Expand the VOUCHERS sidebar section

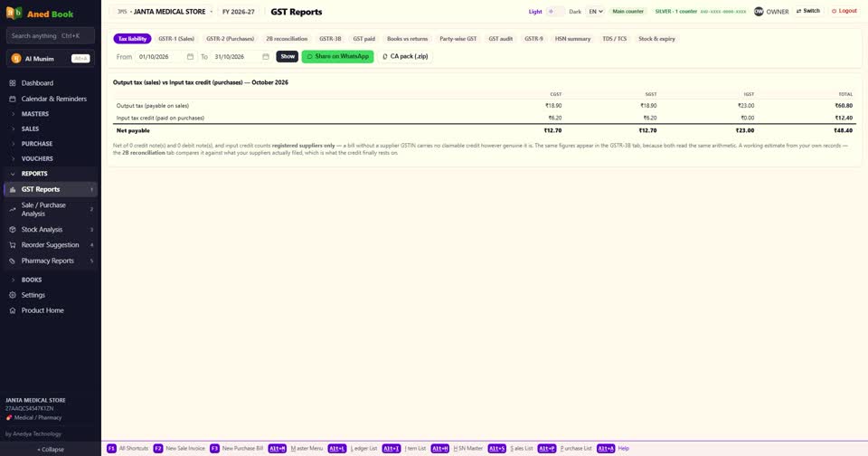pos(50,158)
